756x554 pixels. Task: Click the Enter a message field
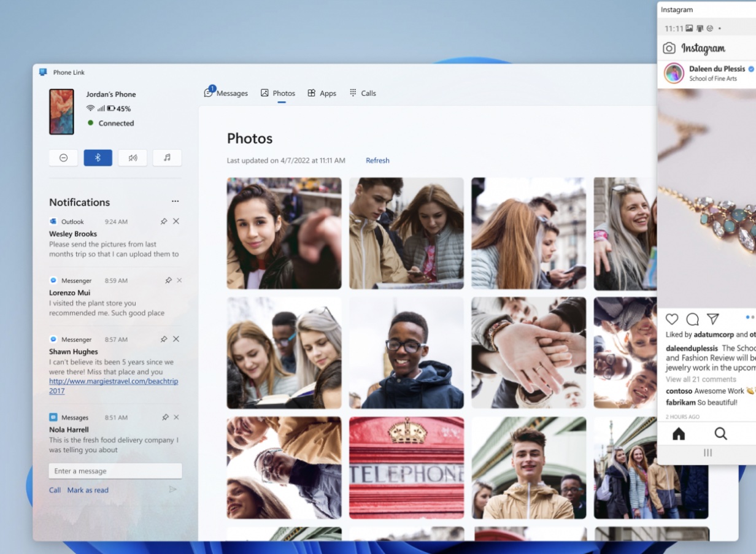(x=115, y=471)
